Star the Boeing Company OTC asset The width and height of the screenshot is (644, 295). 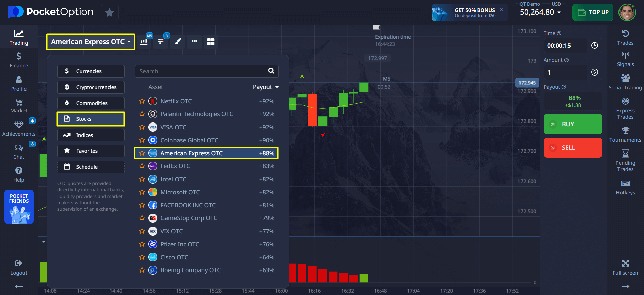click(x=142, y=270)
